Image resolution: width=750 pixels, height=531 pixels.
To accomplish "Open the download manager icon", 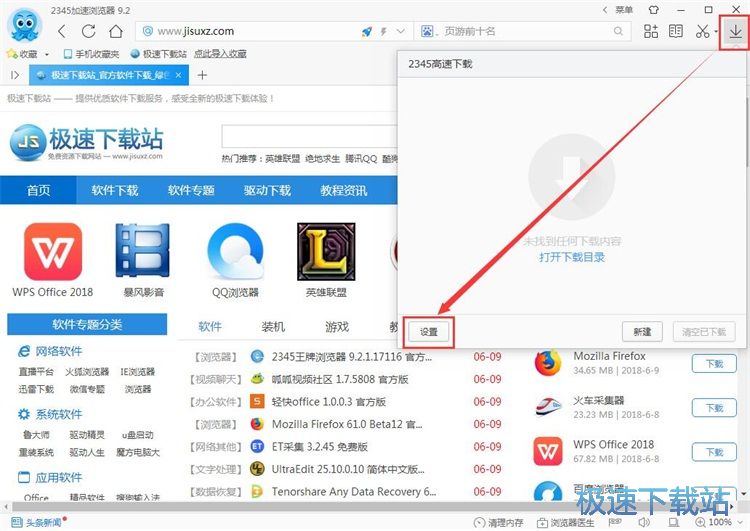I will [x=735, y=32].
